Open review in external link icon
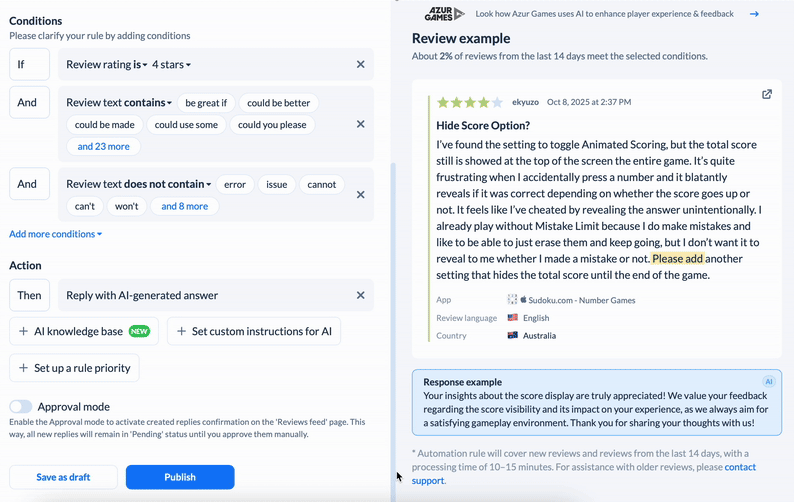 click(767, 95)
